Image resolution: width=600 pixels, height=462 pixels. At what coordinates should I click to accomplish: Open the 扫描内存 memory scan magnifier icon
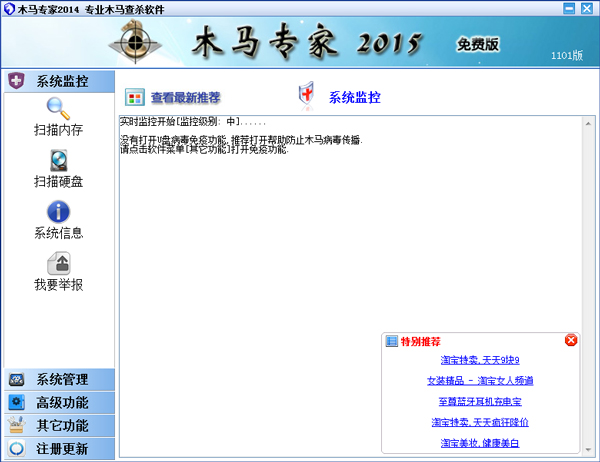58,109
